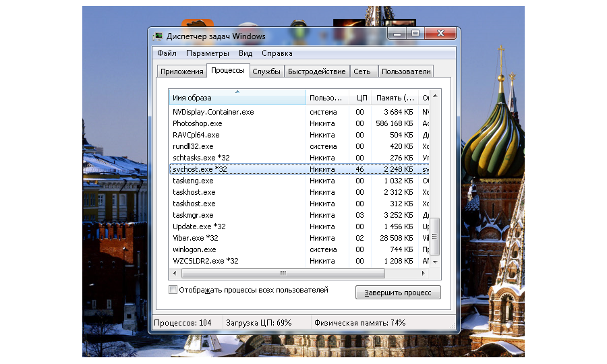Select the rundll32.exe process
The width and height of the screenshot is (607, 364).
click(x=299, y=146)
